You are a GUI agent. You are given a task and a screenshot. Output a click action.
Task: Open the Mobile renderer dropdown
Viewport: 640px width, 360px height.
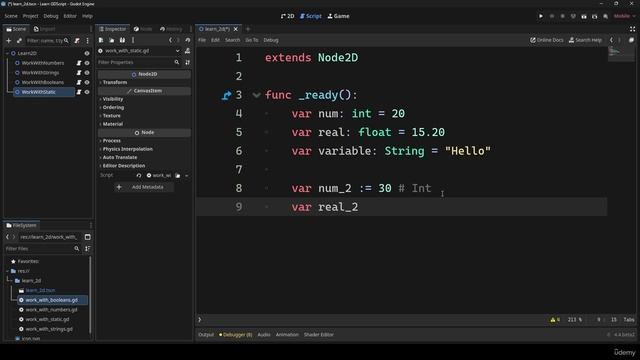pyautogui.click(x=624, y=16)
